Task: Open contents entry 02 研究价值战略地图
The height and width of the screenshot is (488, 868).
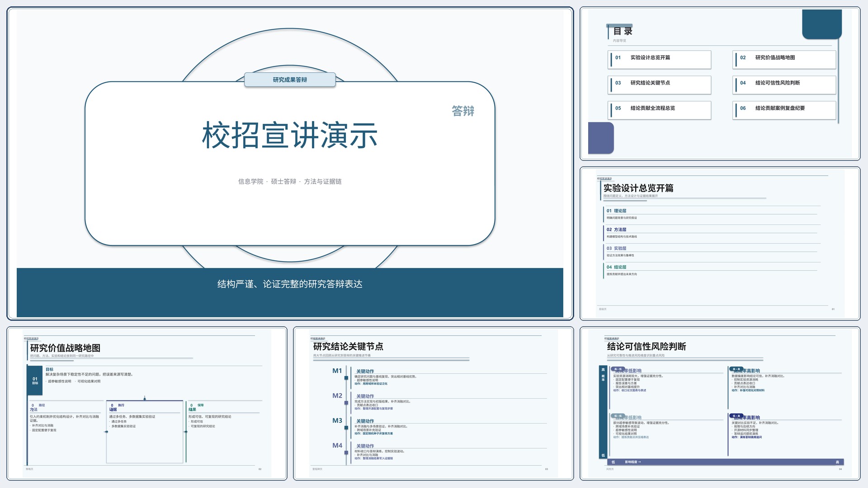Action: point(784,60)
